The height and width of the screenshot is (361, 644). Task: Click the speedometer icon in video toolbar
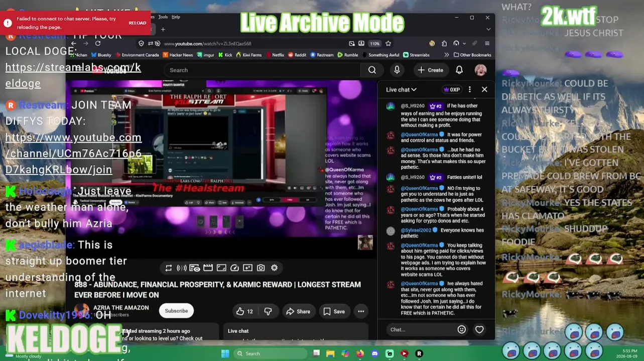click(x=234, y=268)
